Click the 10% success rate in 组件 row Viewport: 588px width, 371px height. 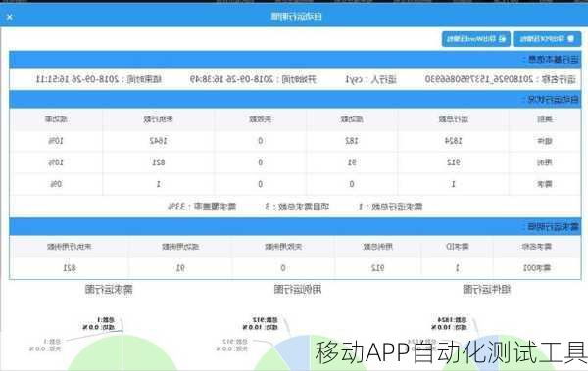pos(56,141)
